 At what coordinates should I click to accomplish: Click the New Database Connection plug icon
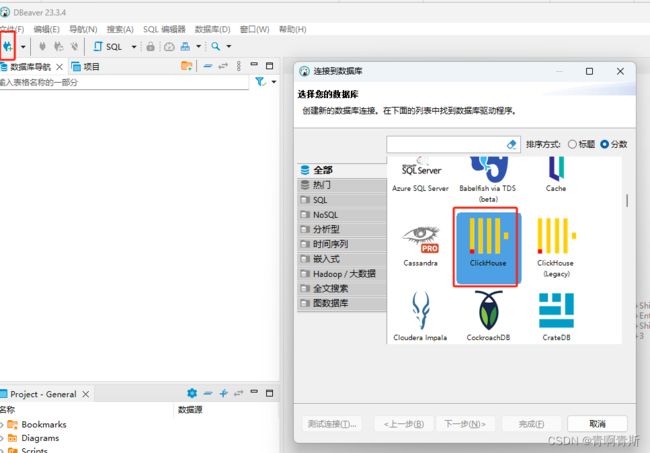point(7,46)
